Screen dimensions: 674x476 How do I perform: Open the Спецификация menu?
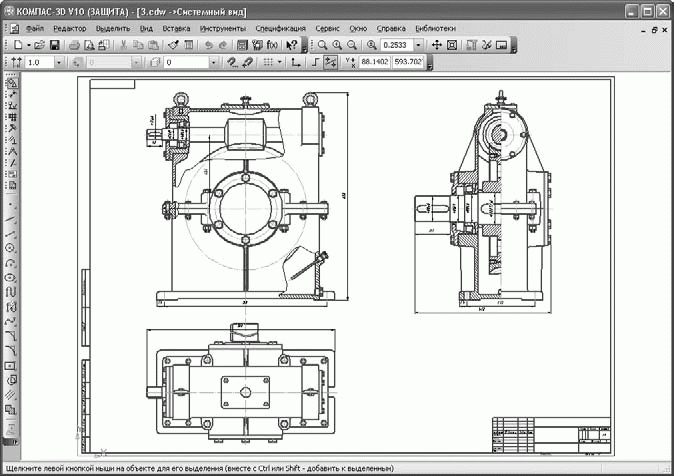coord(281,28)
